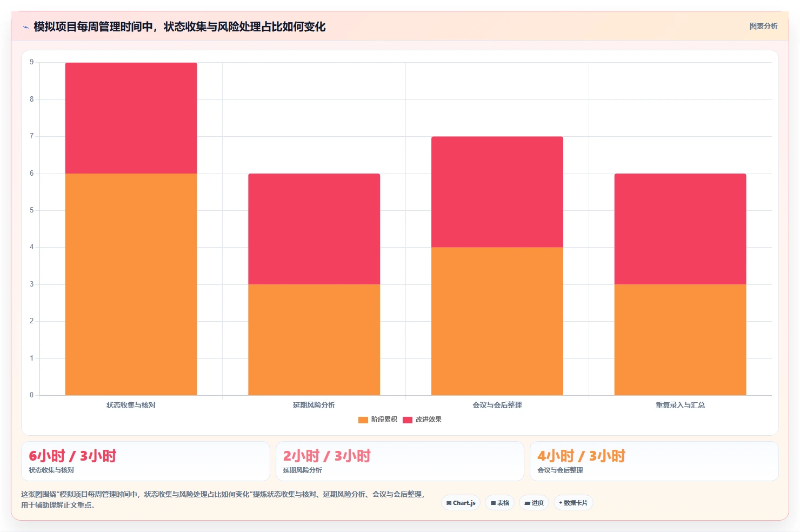Click the red 改进效果 legend swatch
The width and height of the screenshot is (800, 532).
point(408,420)
